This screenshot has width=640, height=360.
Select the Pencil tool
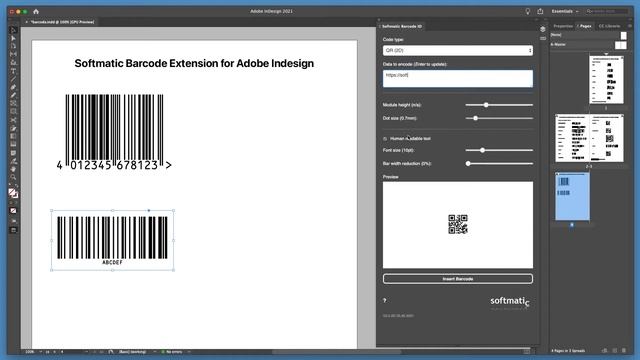tap(13, 96)
